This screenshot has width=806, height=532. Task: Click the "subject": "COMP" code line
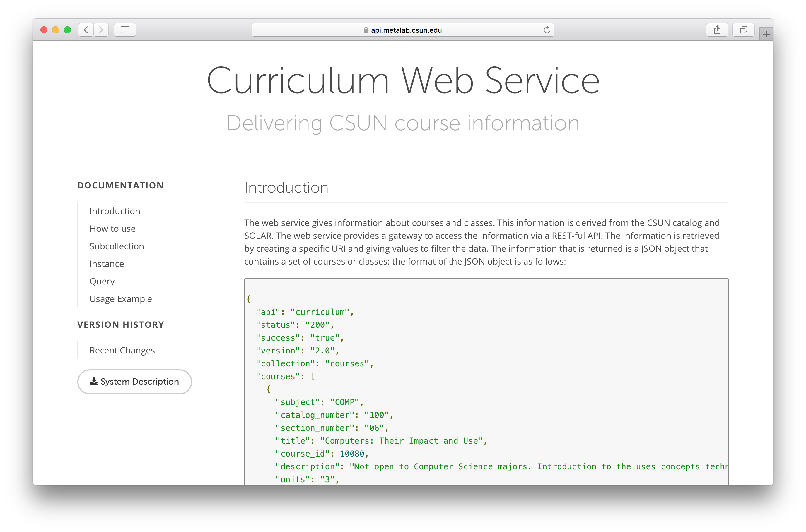pos(320,402)
